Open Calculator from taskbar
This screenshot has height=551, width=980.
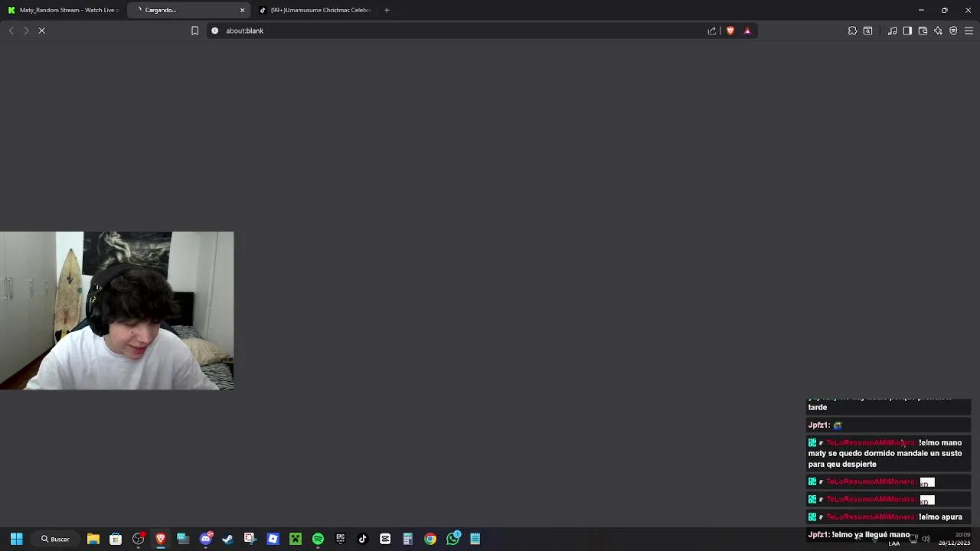[x=407, y=539]
